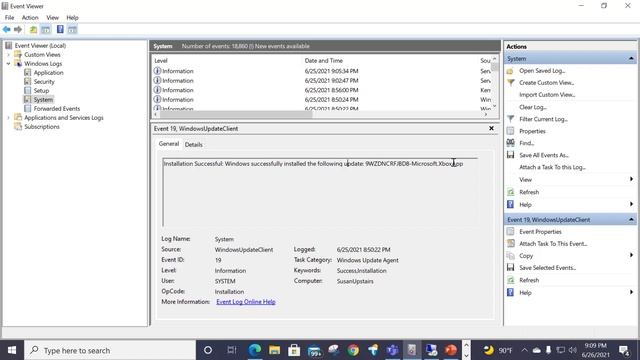The height and width of the screenshot is (360, 640).
Task: Switch to the General tab
Action: [169, 144]
